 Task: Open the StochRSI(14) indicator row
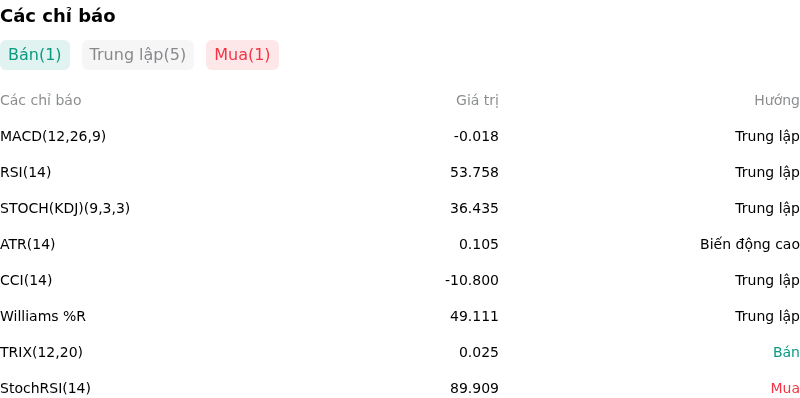400,387
